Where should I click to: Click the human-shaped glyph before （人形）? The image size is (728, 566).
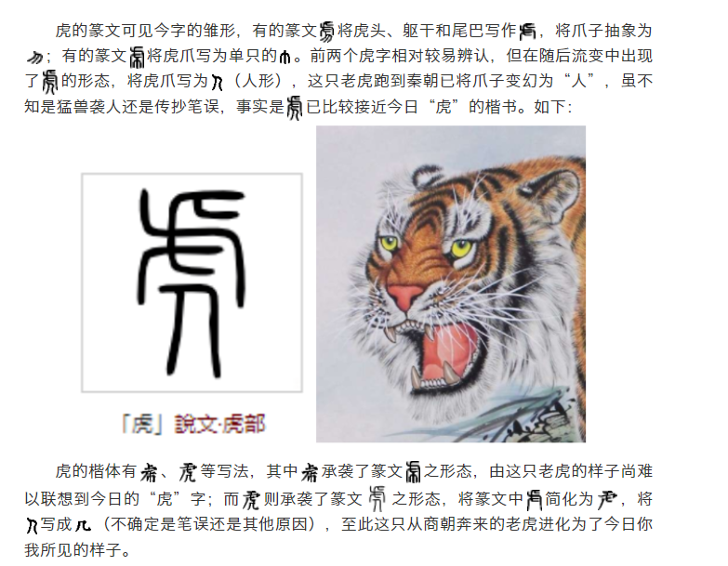pos(218,82)
